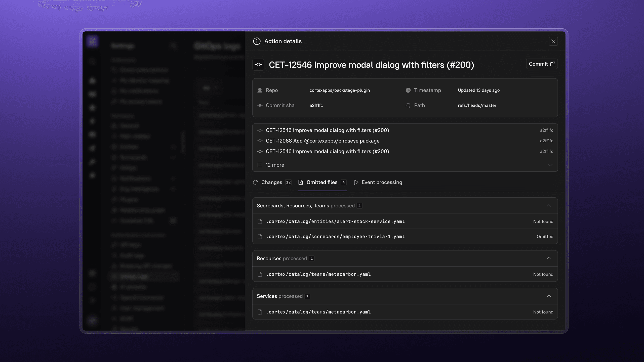Collapse the Scorecards, Resources, Teams section
The image size is (644, 362).
[x=549, y=206]
